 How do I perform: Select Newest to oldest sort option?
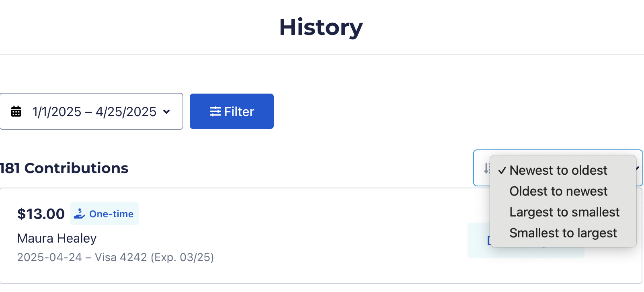tap(558, 170)
